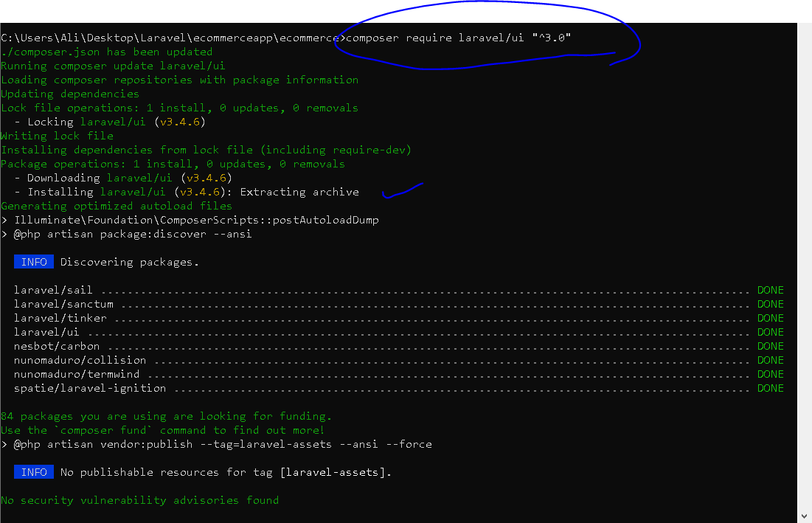Select the nesbot/carbon package name

[57, 346]
